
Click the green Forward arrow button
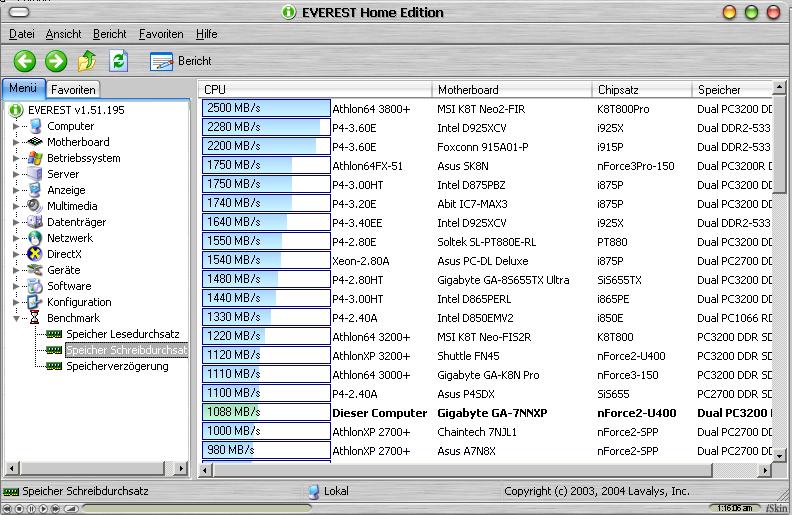coord(56,61)
